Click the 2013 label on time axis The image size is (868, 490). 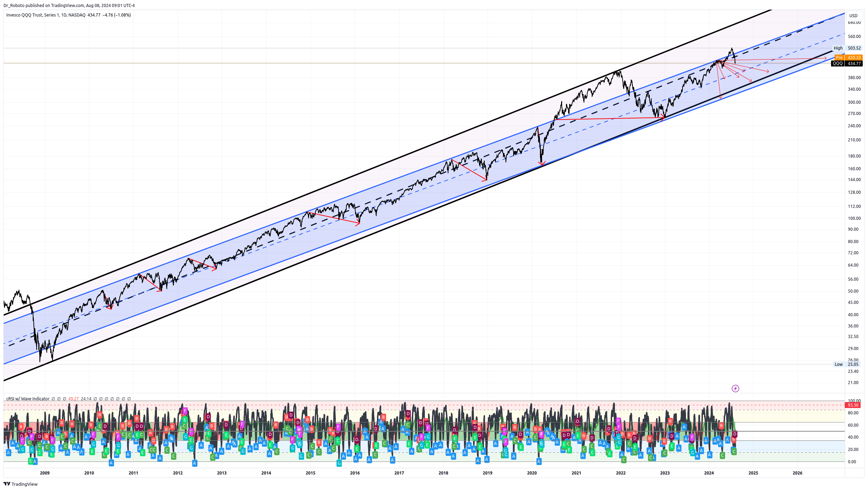pos(222,473)
